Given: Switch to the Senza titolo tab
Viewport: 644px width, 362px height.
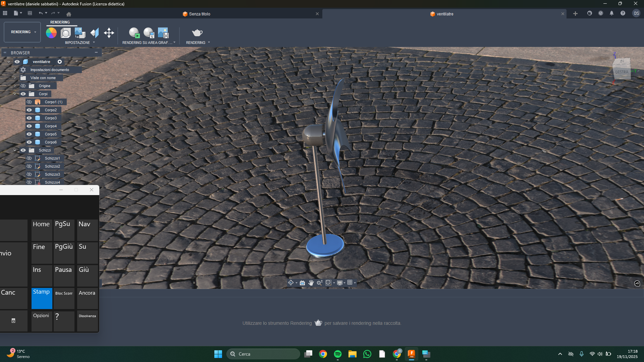Looking at the screenshot, I should 200,14.
